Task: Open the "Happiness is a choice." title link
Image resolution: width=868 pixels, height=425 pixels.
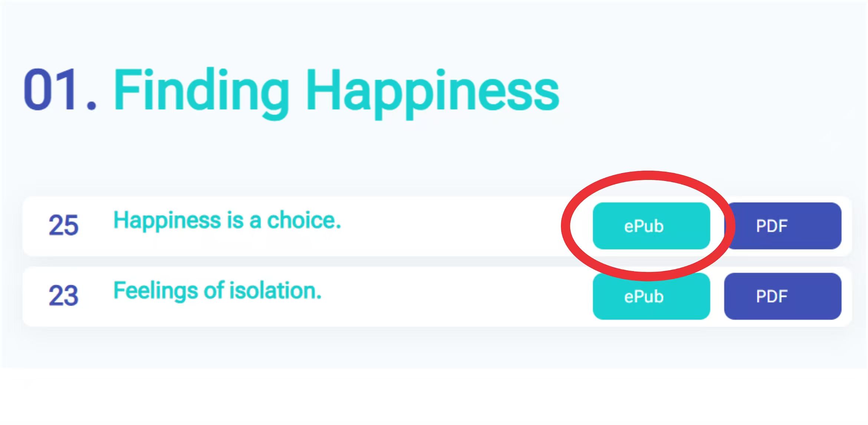Action: click(x=227, y=220)
